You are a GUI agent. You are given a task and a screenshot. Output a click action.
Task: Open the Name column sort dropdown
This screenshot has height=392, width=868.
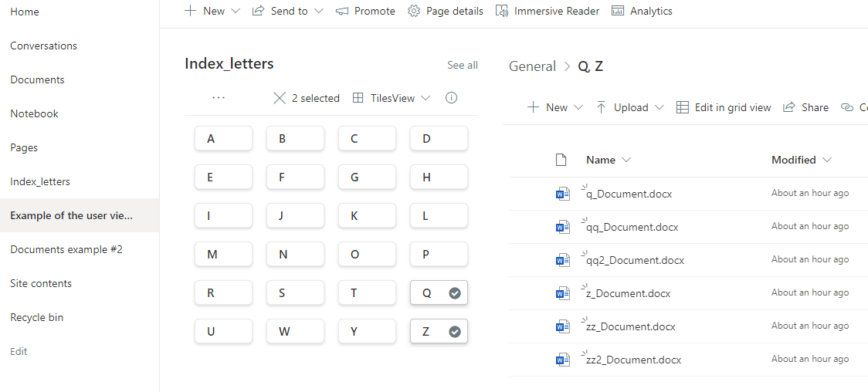pos(626,160)
